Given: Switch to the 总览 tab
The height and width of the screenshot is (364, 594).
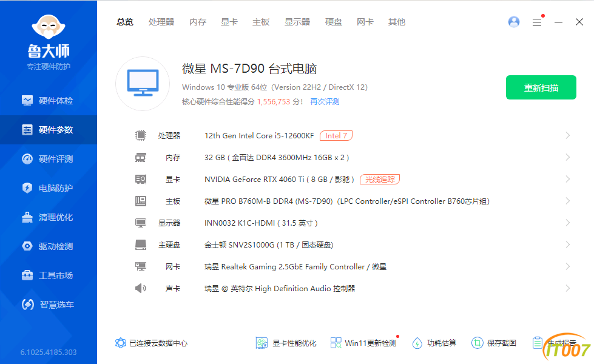Looking at the screenshot, I should coord(125,22).
